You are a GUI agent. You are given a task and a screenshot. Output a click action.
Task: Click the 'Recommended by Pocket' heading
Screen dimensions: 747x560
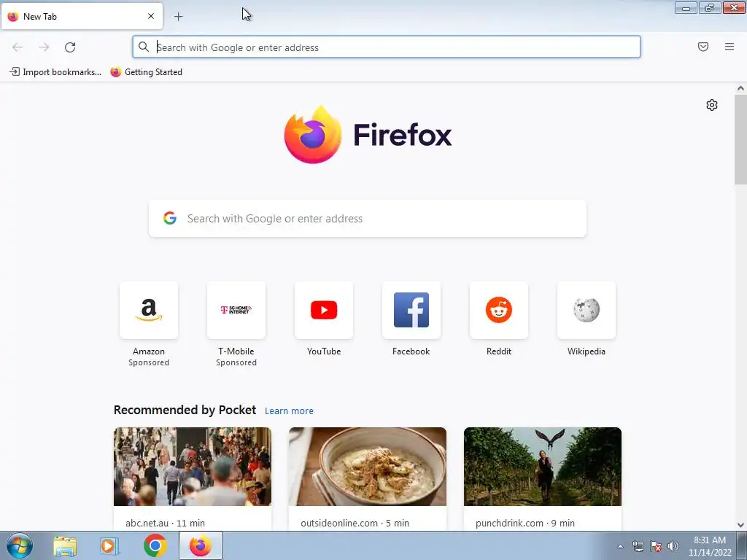pyautogui.click(x=185, y=410)
